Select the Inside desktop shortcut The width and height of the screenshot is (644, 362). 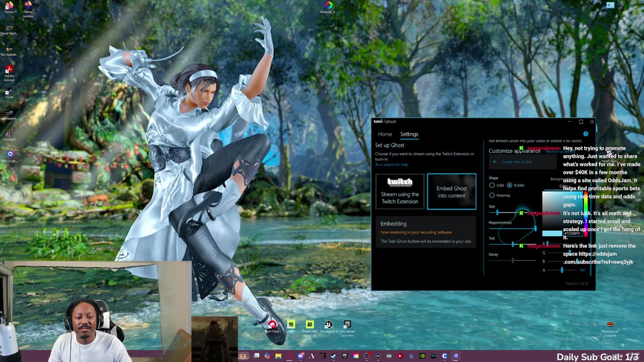coord(9,93)
